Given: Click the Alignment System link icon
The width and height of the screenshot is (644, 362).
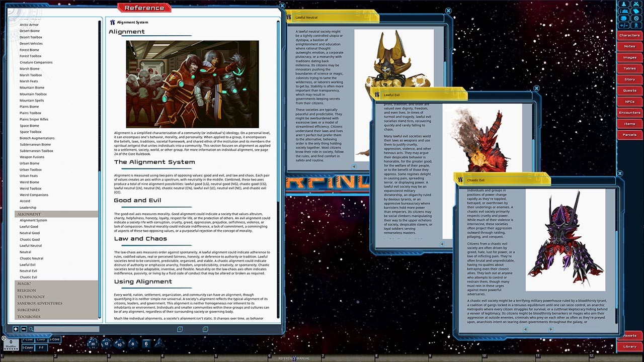Looking at the screenshot, I should (x=112, y=23).
